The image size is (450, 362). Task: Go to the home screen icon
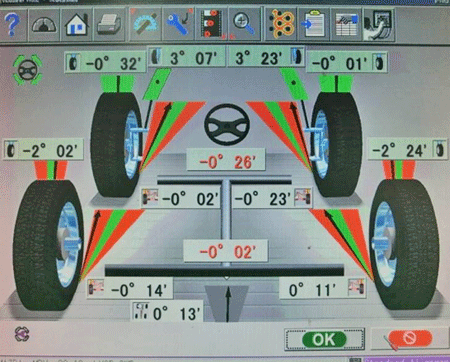coord(77,25)
